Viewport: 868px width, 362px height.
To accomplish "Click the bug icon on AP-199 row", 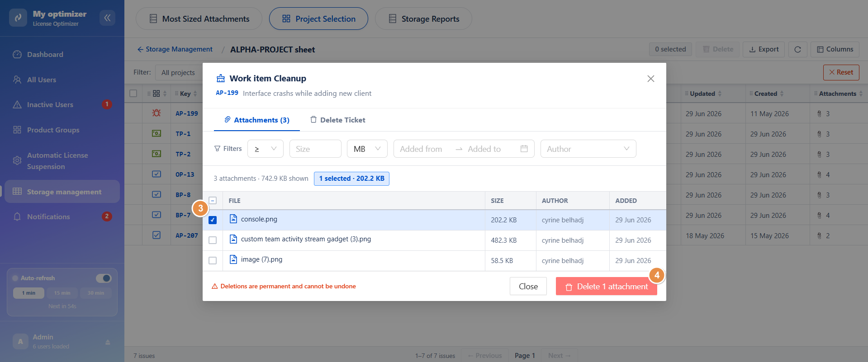I will tap(157, 113).
